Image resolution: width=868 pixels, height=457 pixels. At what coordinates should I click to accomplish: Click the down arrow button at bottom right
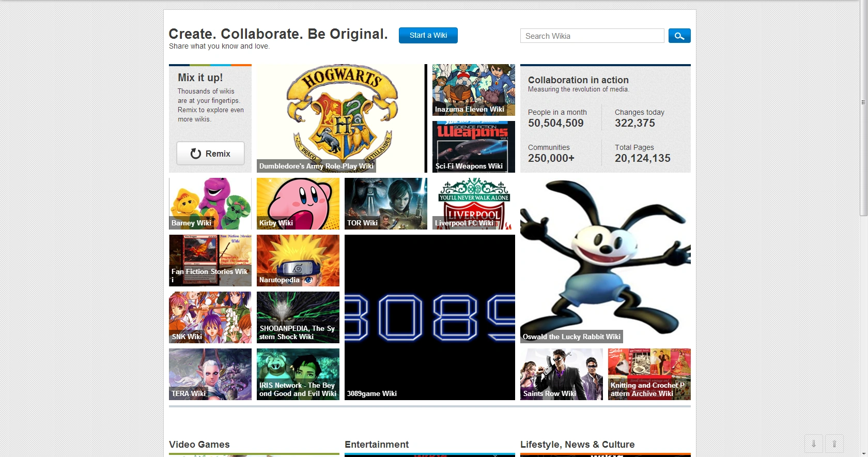pos(814,444)
